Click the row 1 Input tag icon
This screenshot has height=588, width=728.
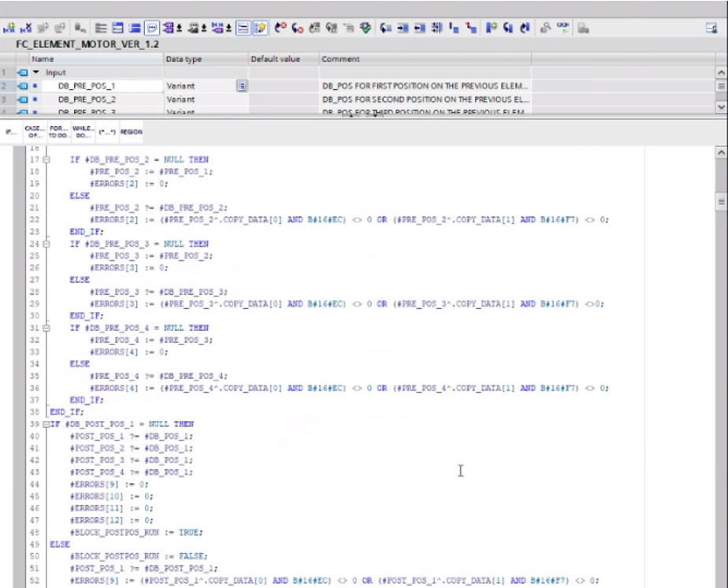pos(22,73)
